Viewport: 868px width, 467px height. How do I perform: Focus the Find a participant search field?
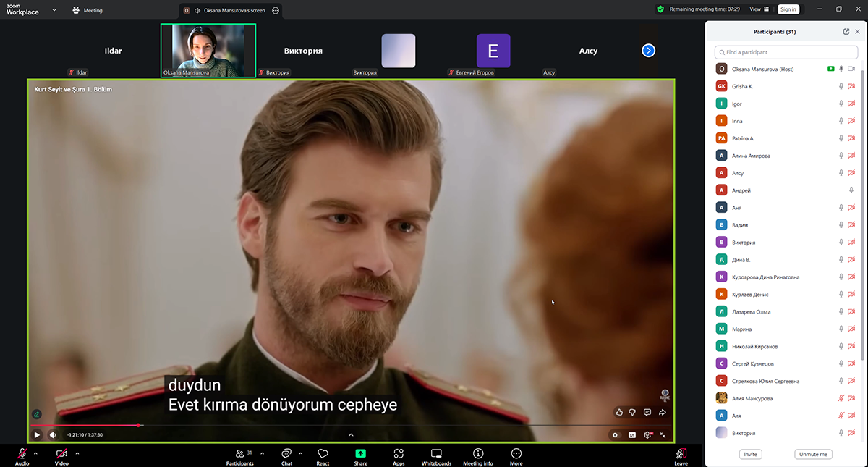coord(785,52)
